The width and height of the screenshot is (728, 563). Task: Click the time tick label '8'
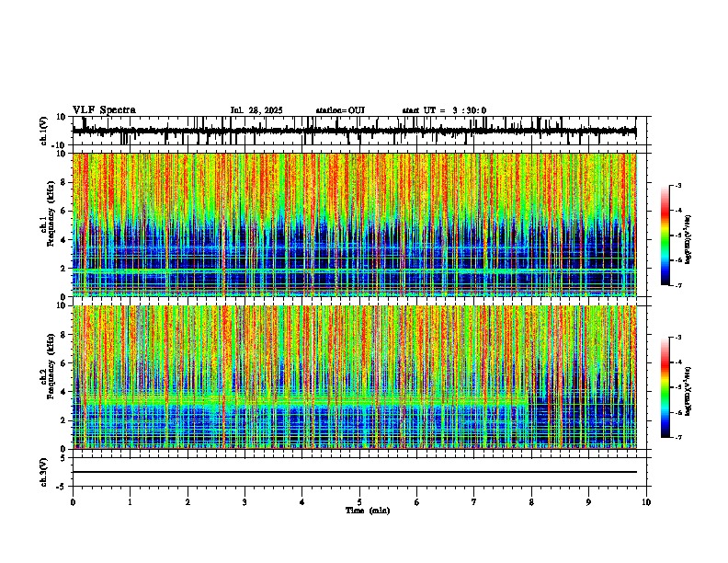click(x=531, y=502)
